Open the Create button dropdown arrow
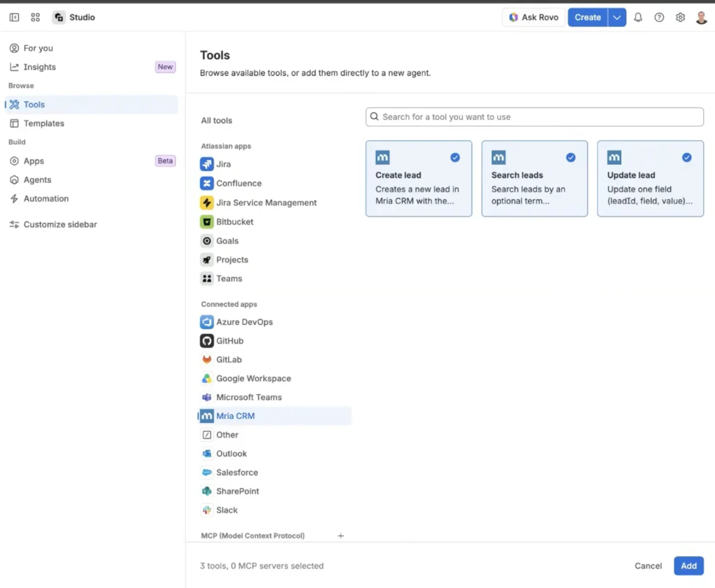The width and height of the screenshot is (715, 588). pos(617,17)
